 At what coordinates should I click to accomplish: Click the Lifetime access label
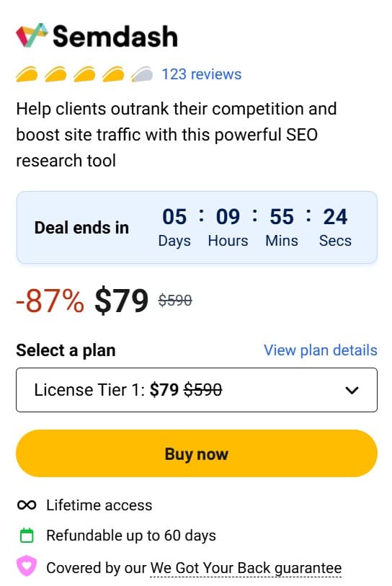(x=99, y=505)
